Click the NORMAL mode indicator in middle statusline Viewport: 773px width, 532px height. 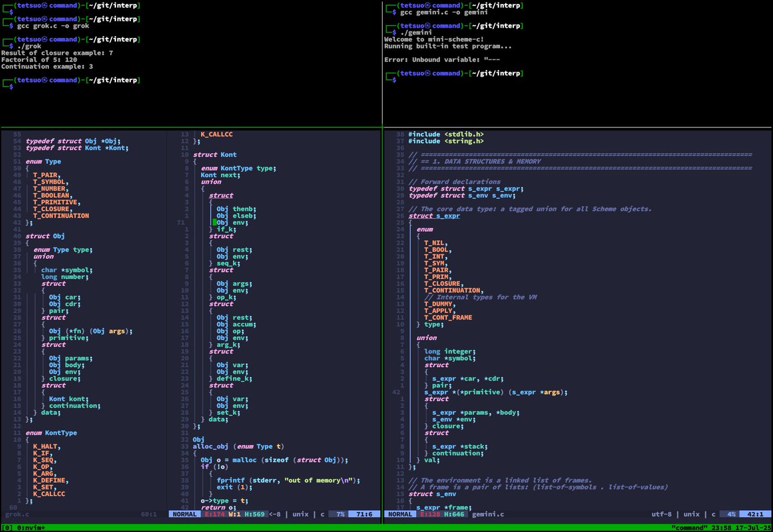tap(185, 515)
